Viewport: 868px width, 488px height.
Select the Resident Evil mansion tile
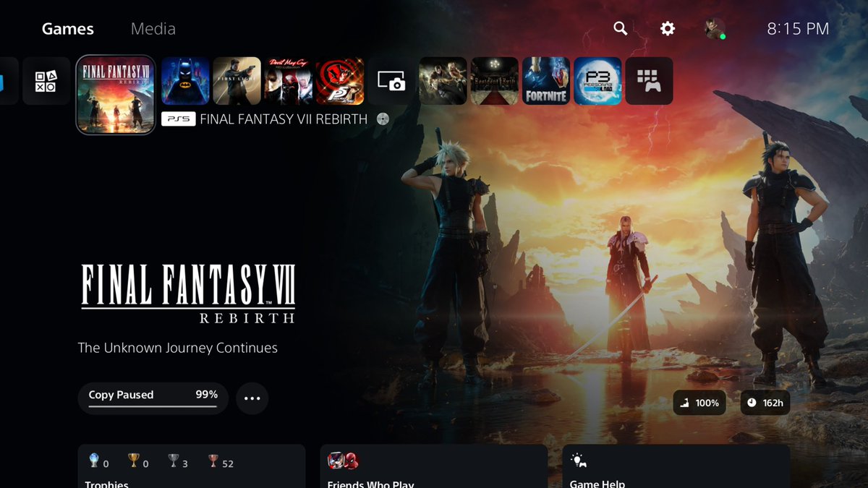tap(495, 81)
